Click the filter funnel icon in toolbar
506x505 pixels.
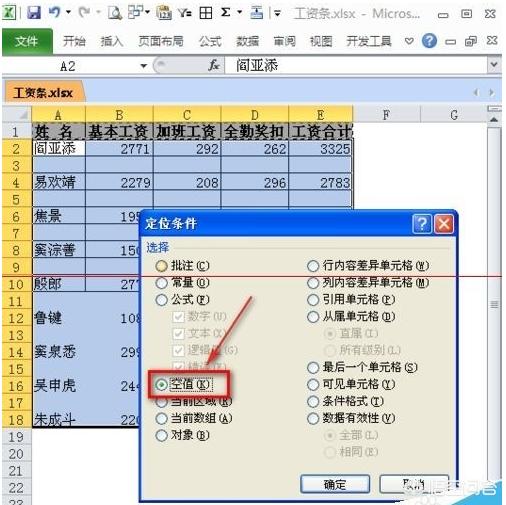point(185,13)
